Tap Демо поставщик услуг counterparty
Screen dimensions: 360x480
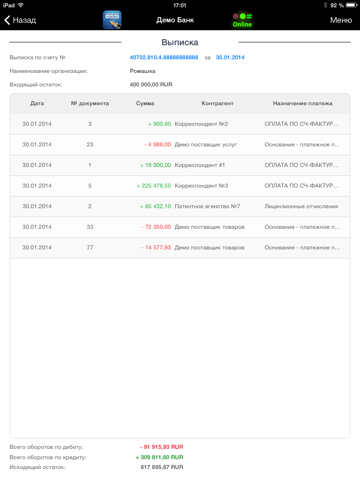coord(206,145)
